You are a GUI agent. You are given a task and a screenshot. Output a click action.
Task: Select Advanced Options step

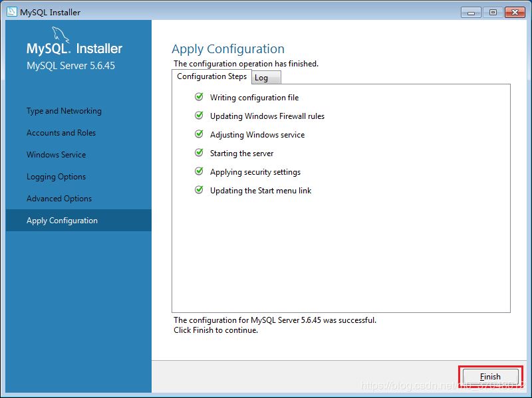[x=59, y=199]
